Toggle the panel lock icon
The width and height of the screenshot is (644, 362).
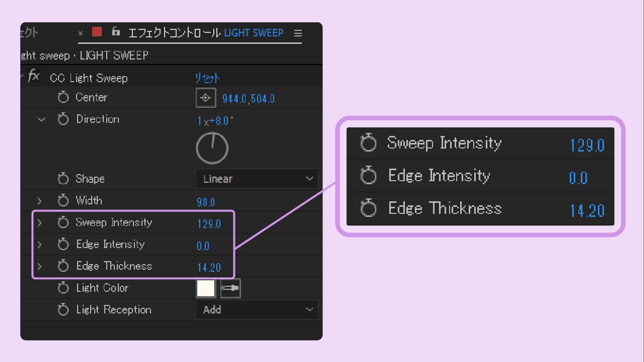(116, 32)
